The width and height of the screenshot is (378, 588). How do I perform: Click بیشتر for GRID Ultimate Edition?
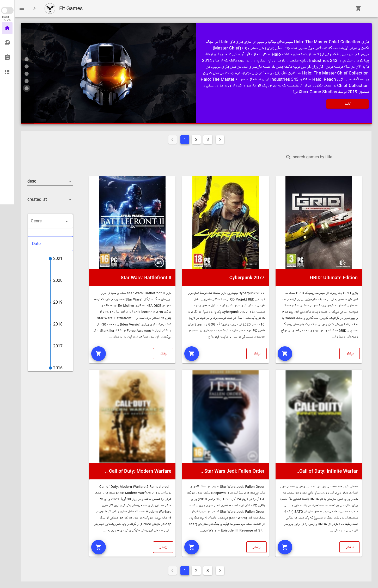350,354
